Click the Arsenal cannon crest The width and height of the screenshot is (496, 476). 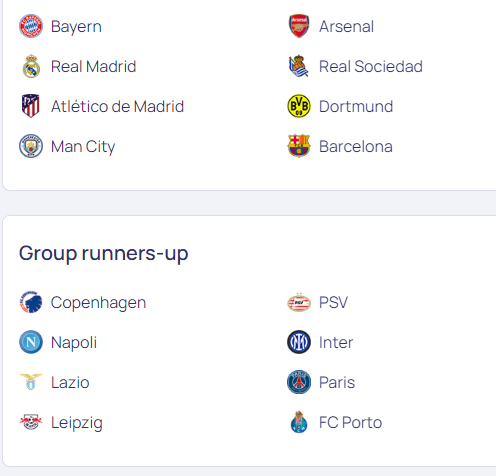point(299,26)
